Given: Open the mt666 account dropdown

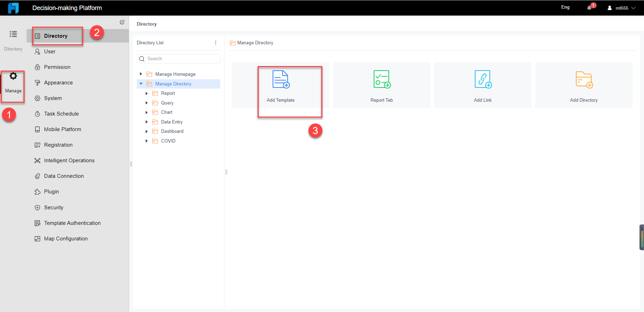Looking at the screenshot, I should 621,8.
